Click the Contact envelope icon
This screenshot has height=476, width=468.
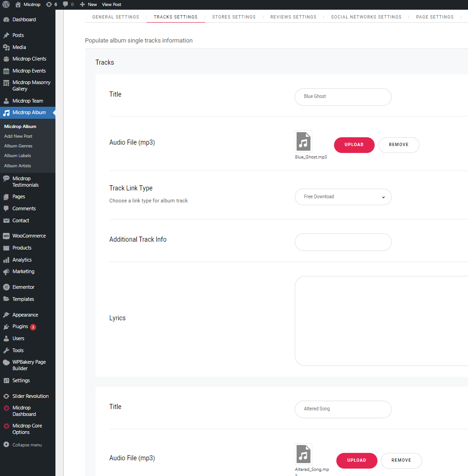[6, 221]
